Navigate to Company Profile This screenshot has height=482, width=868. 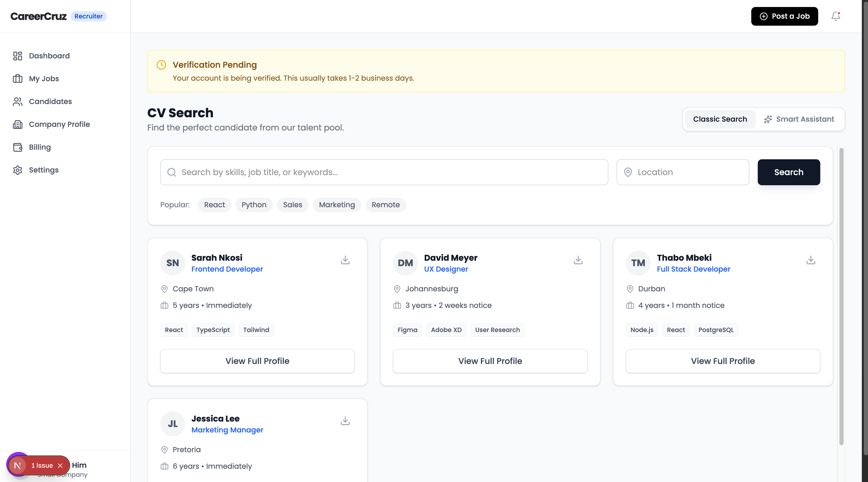[x=59, y=124]
